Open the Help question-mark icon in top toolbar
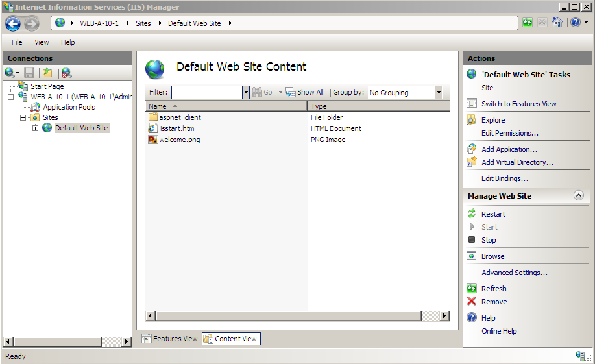The width and height of the screenshot is (595, 364). pos(576,23)
